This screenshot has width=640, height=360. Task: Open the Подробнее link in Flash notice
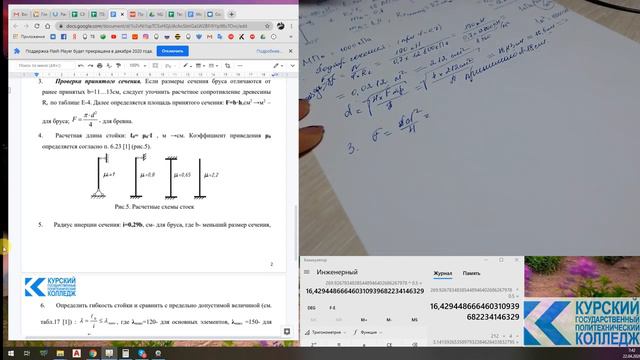coord(269,51)
